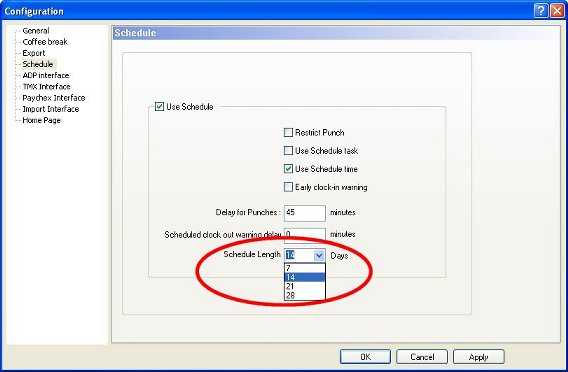The height and width of the screenshot is (372, 568).
Task: Select Home Page in the tree
Action: 41,121
